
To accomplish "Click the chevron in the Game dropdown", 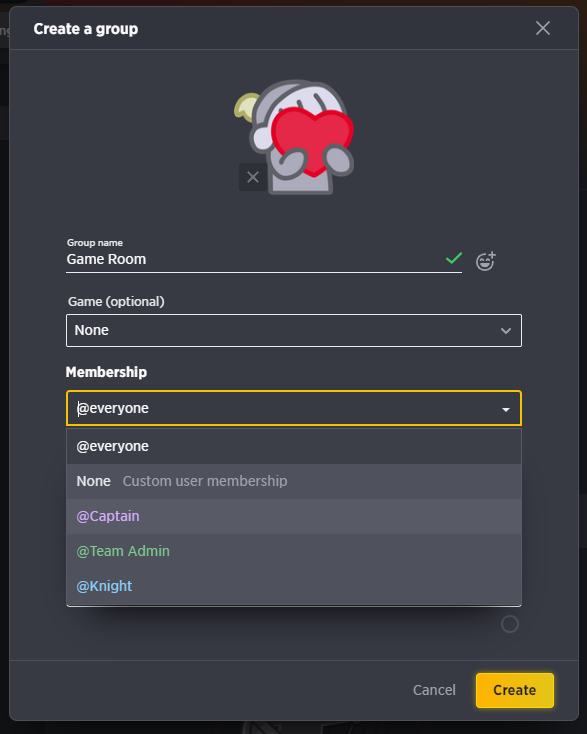I will point(506,331).
